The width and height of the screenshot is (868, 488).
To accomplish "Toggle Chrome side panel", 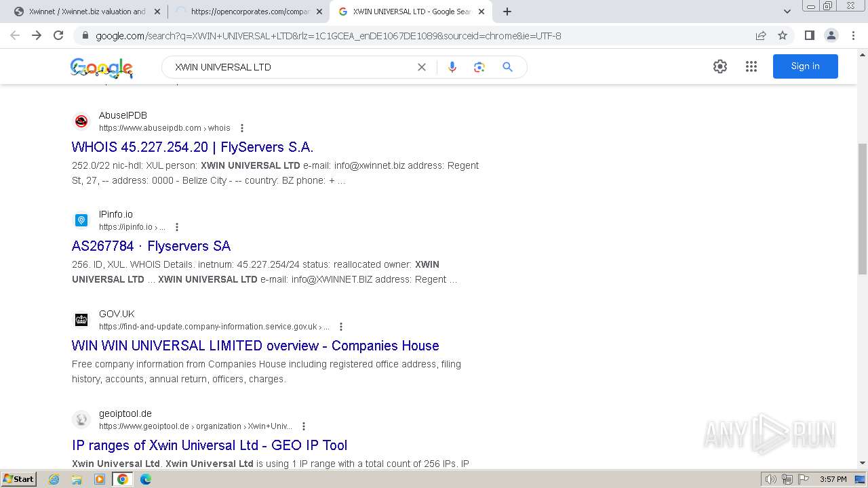I will (810, 35).
